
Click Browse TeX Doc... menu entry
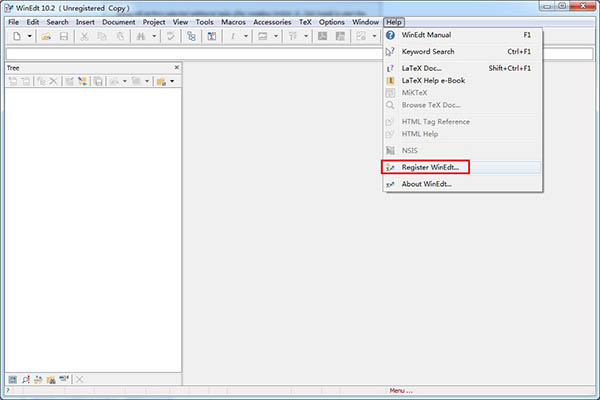click(x=462, y=105)
